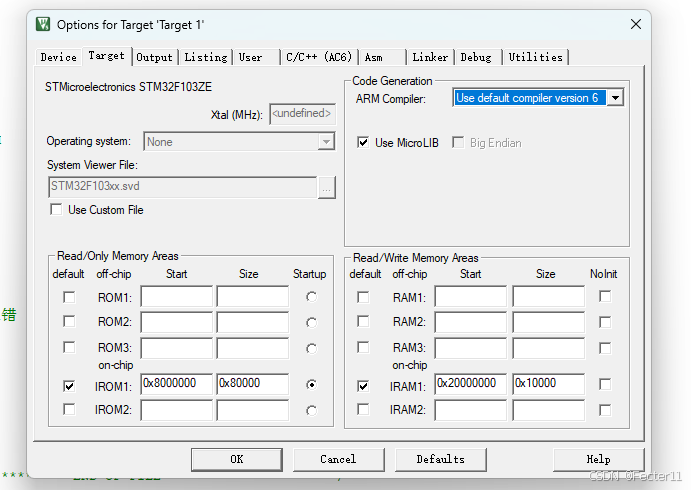Click the ROM3 Start address field
This screenshot has height=490, width=691.
(177, 348)
